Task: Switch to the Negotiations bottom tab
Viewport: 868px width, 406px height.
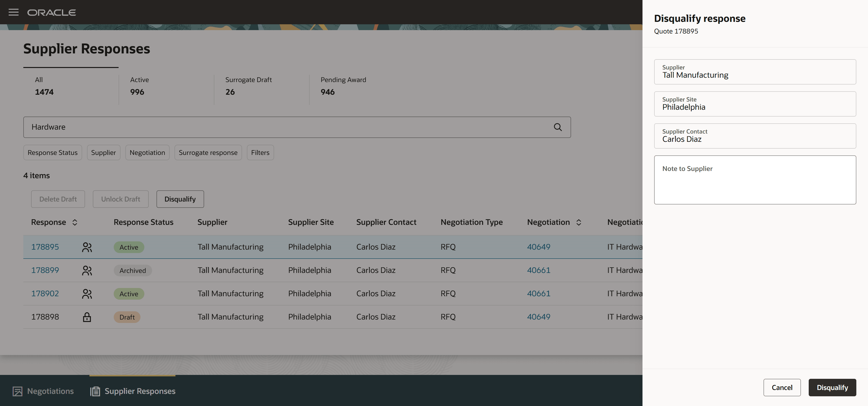Action: pos(43,391)
